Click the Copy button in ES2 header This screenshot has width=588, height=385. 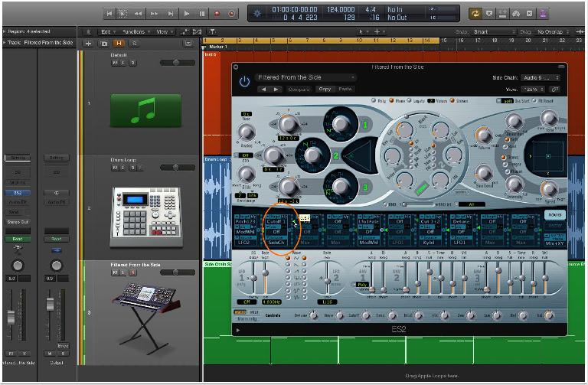(325, 90)
